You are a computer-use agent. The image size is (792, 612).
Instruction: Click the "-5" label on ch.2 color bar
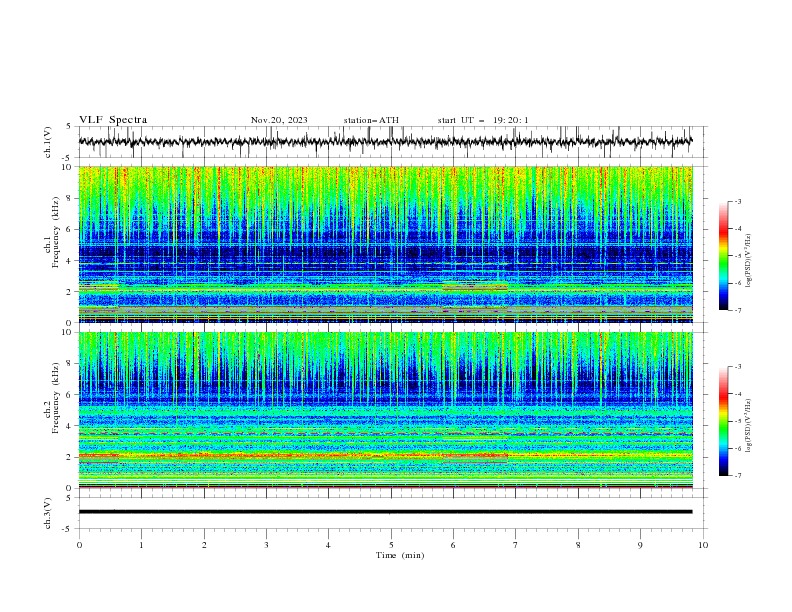coord(737,421)
